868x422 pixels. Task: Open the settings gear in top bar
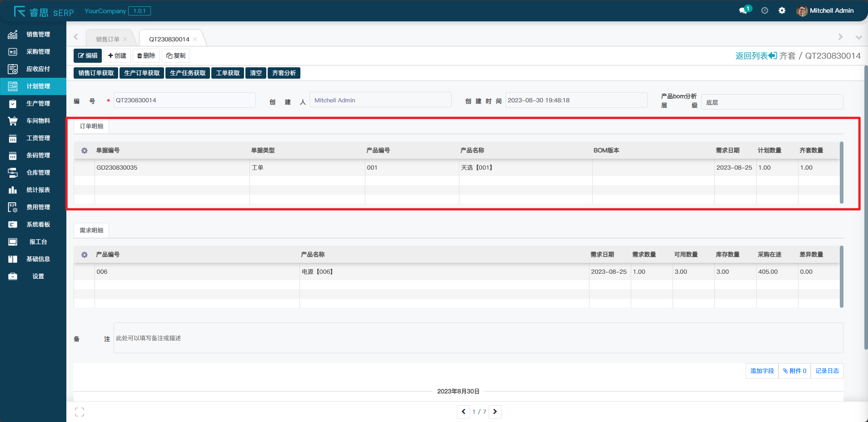click(782, 10)
